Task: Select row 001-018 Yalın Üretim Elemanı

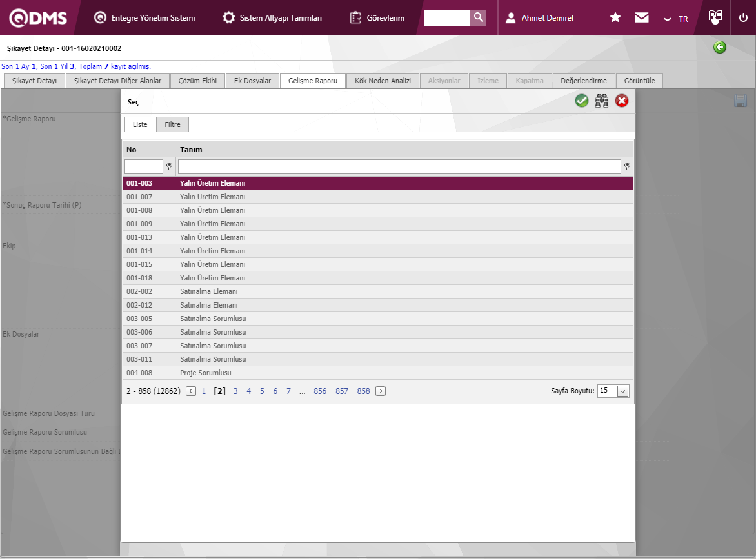Action: (377, 278)
